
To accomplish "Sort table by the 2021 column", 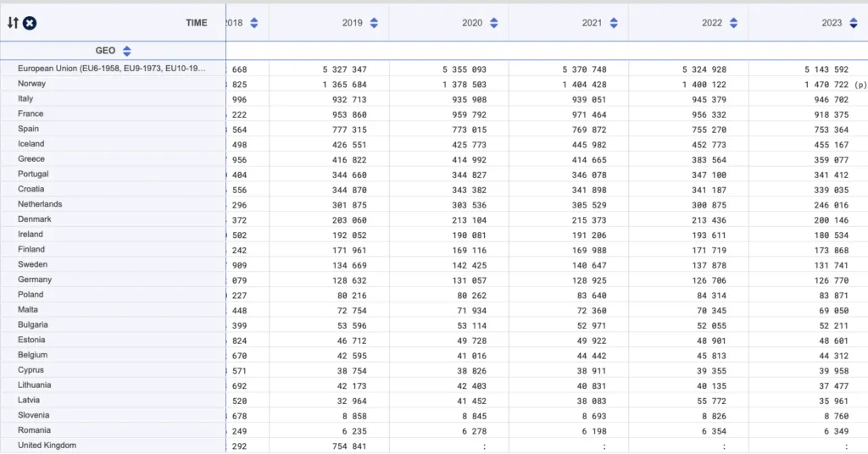I will click(614, 23).
